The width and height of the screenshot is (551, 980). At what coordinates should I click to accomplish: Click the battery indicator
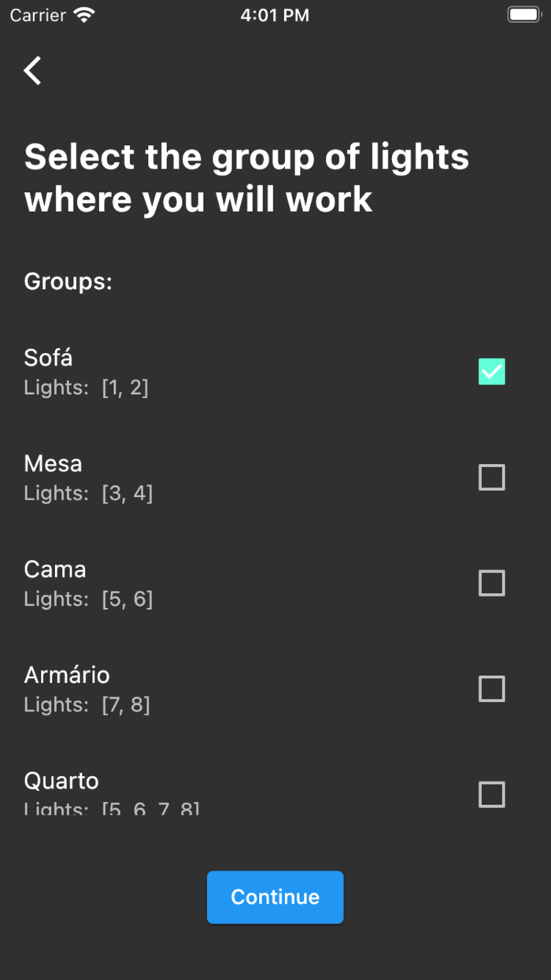522,13
